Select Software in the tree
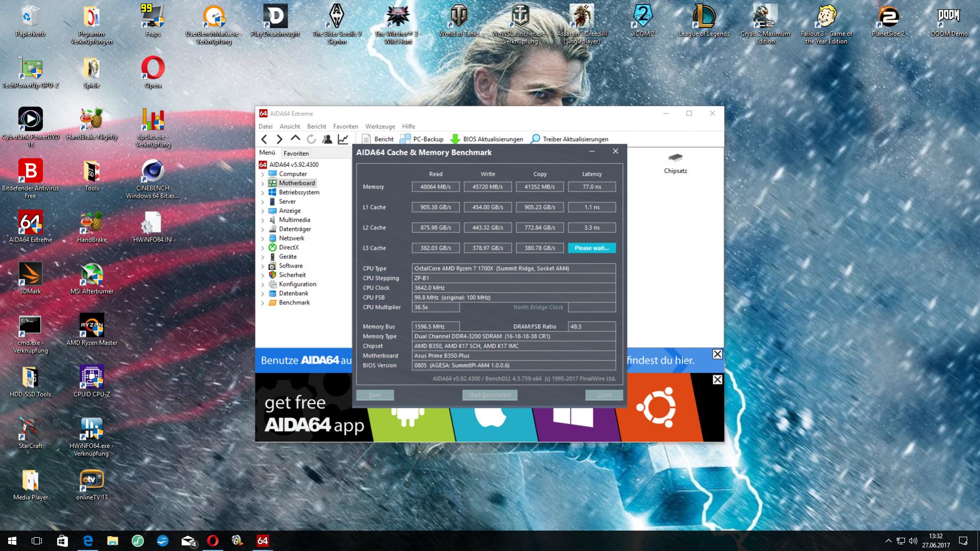 (291, 266)
